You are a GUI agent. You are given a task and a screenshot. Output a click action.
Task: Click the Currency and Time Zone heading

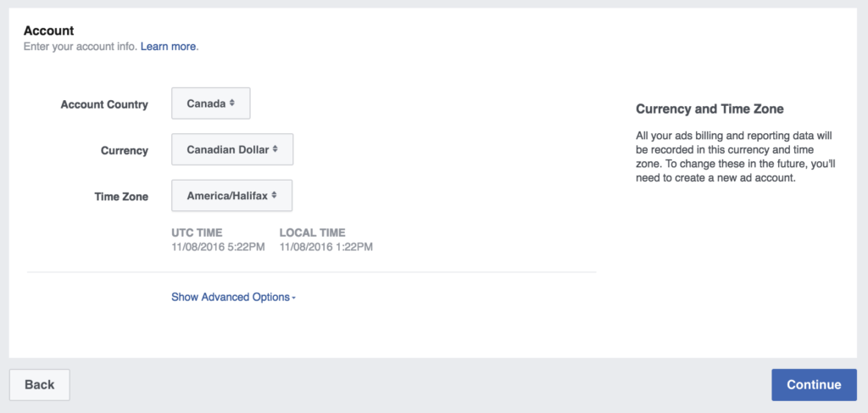point(709,109)
